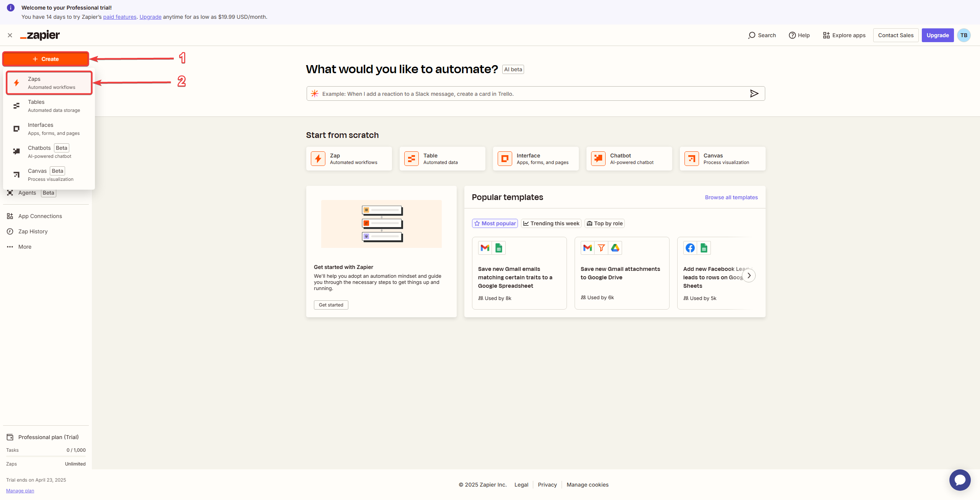
Task: Select the Most popular tab
Action: pos(495,223)
